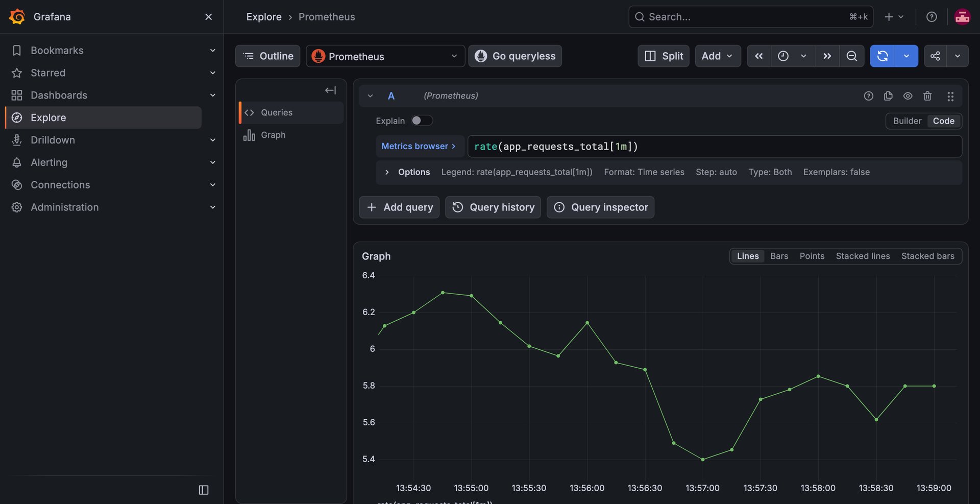Show query help for query A
The height and width of the screenshot is (504, 980).
pyautogui.click(x=868, y=96)
